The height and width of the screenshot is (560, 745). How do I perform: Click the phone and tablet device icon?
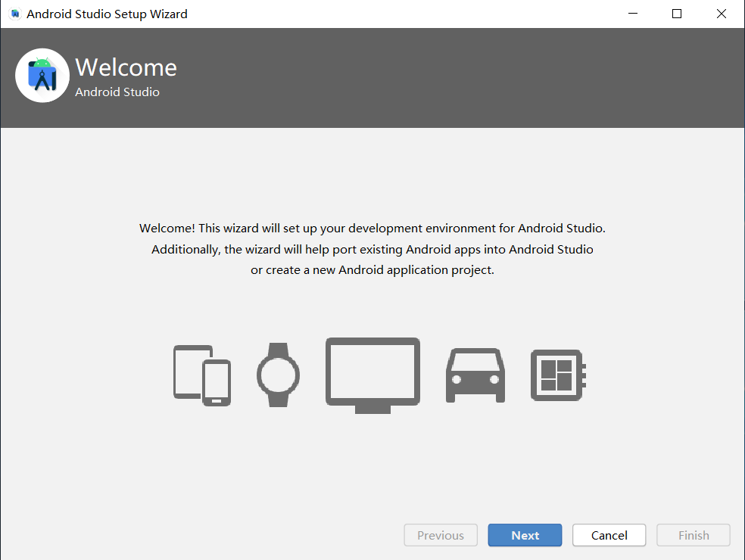(202, 375)
